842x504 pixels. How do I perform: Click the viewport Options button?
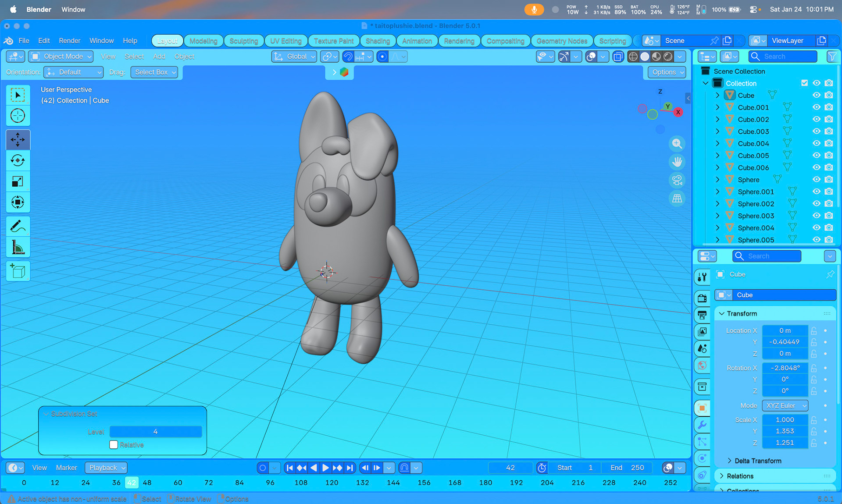coord(667,72)
